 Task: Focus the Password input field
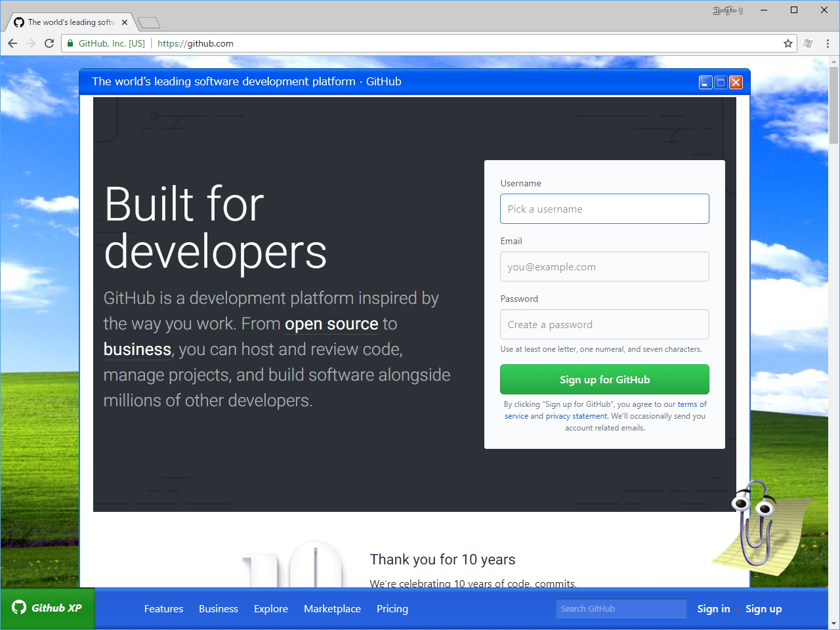pyautogui.click(x=604, y=324)
